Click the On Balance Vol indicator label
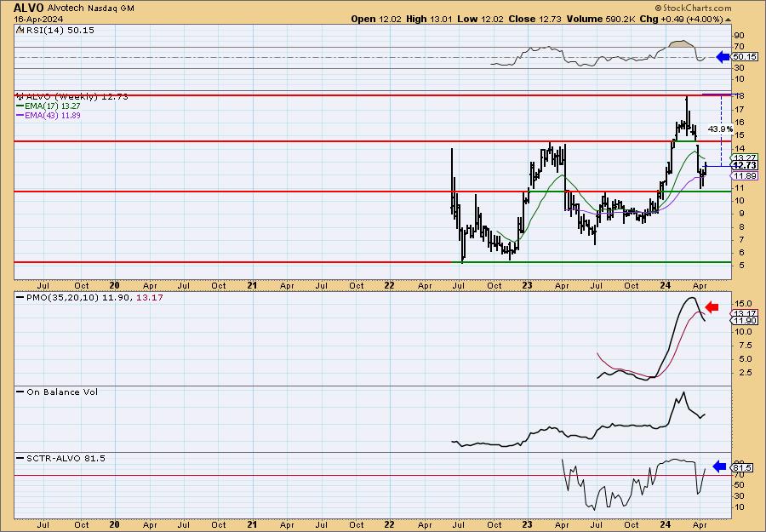This screenshot has height=532, width=766. tap(62, 392)
